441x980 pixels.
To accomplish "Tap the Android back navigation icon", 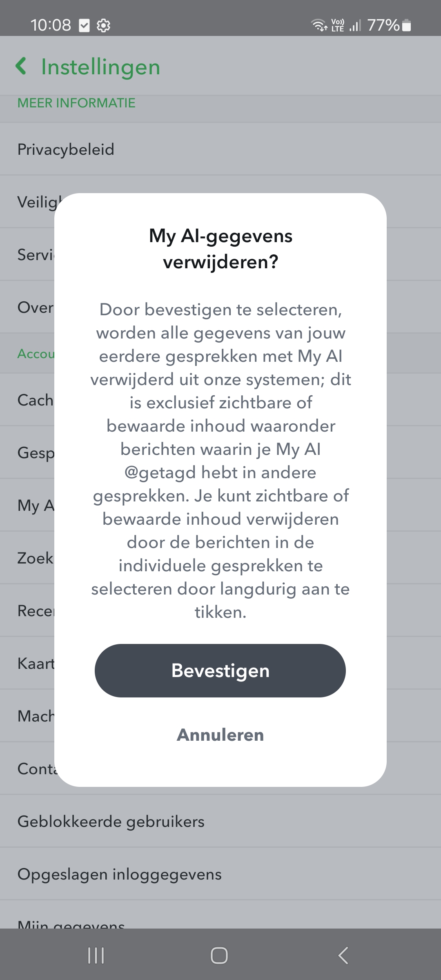I will point(343,955).
